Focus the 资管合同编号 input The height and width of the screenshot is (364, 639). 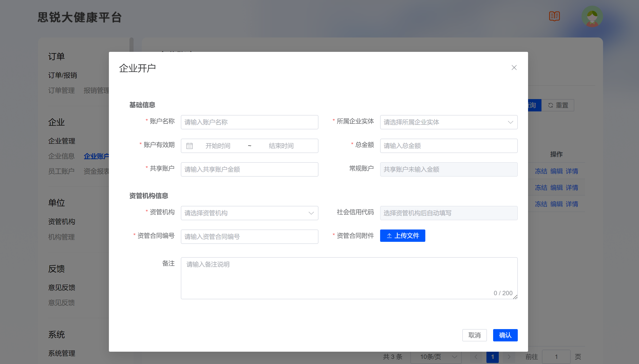coord(249,237)
